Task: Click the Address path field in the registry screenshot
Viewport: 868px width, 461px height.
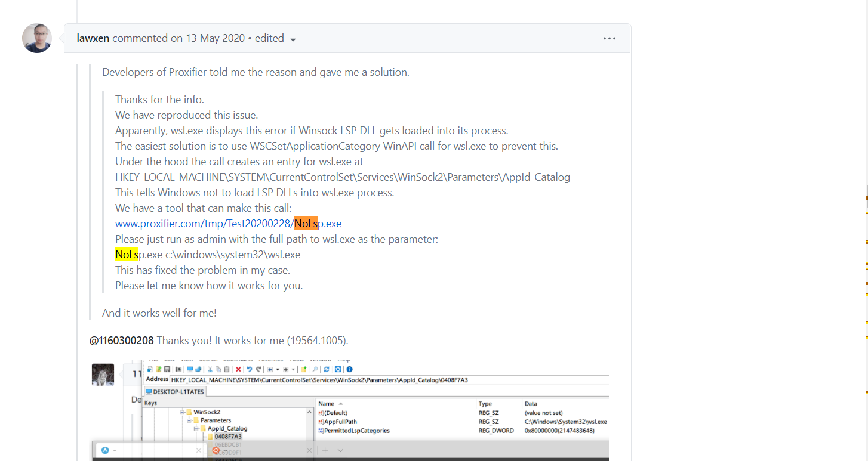Action: click(389, 380)
